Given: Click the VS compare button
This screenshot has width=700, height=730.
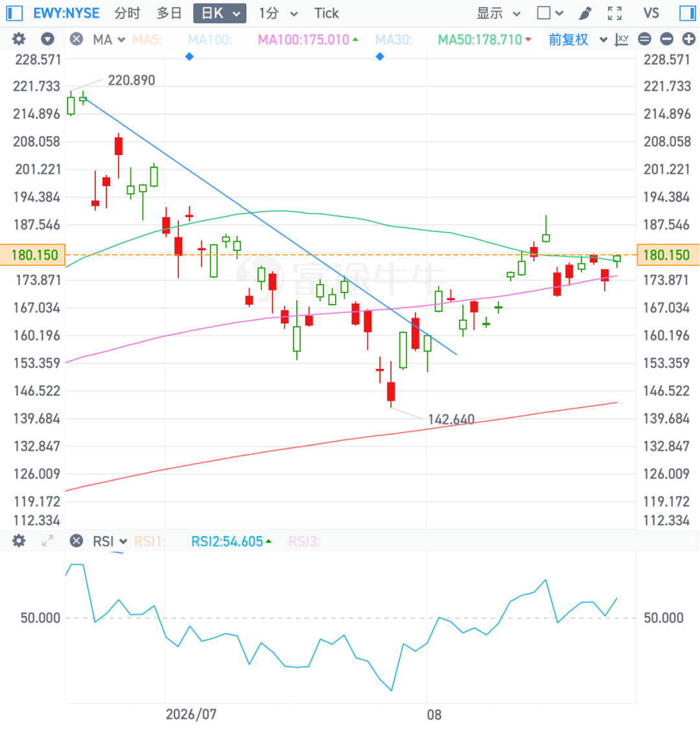Looking at the screenshot, I should tap(651, 13).
